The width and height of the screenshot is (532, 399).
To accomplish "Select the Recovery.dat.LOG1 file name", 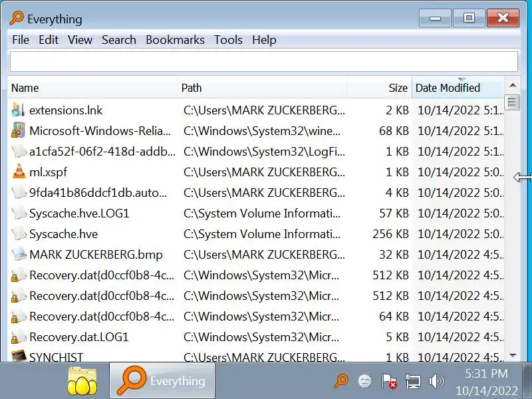I will point(79,337).
